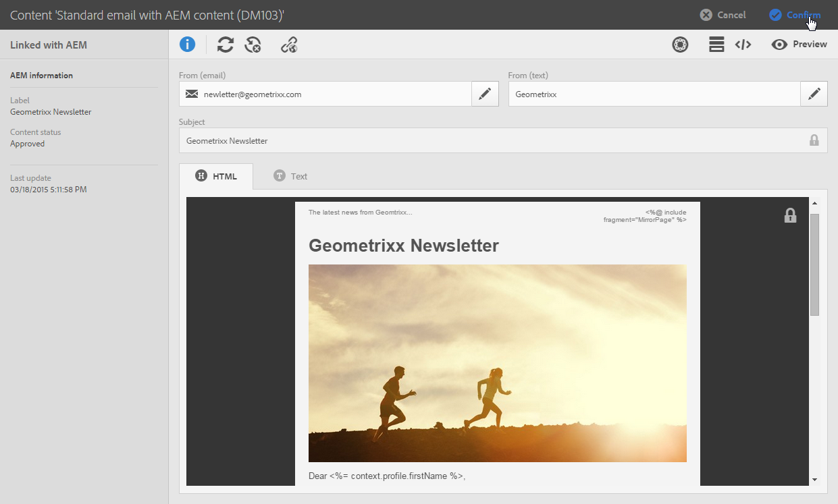This screenshot has width=838, height=504.
Task: Click the preview vertical scrollbar thumb
Action: 814,264
